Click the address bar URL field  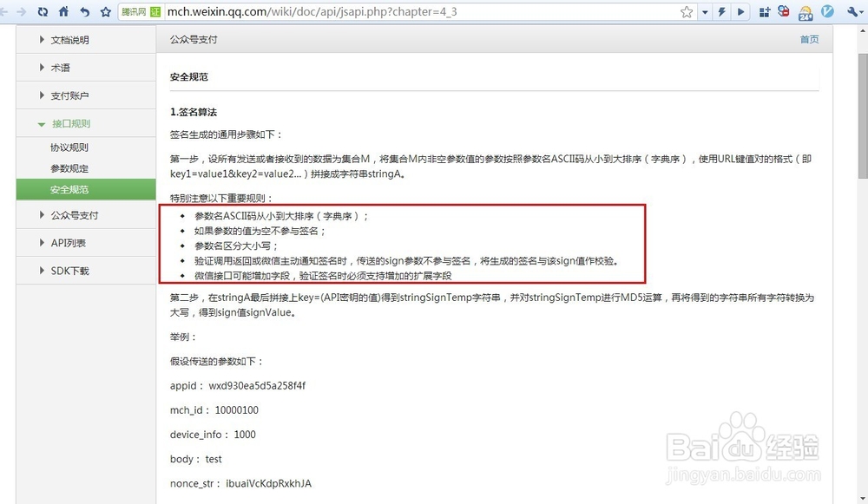(421, 11)
